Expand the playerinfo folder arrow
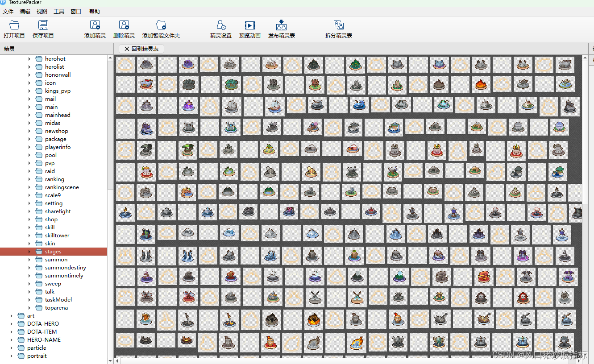The width and height of the screenshot is (594, 364). tap(29, 147)
